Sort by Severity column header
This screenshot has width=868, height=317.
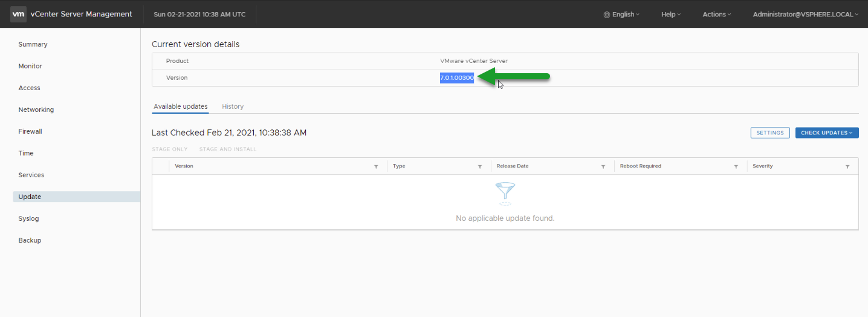coord(763,166)
